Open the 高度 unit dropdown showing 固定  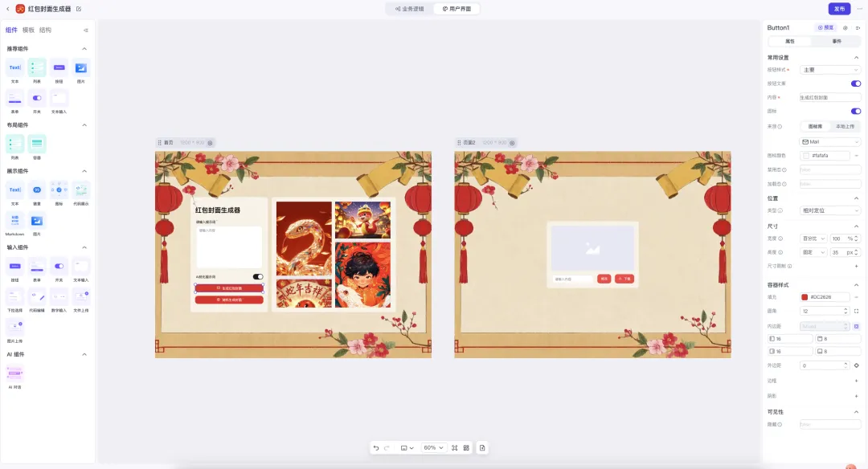(x=813, y=252)
